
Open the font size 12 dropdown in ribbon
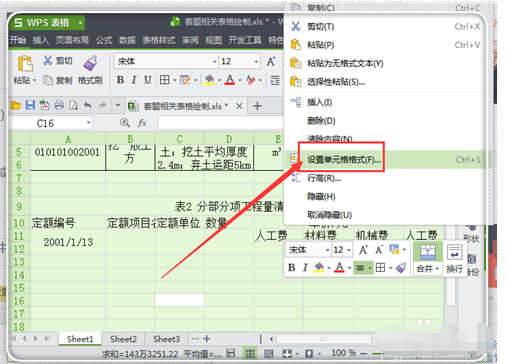point(256,61)
